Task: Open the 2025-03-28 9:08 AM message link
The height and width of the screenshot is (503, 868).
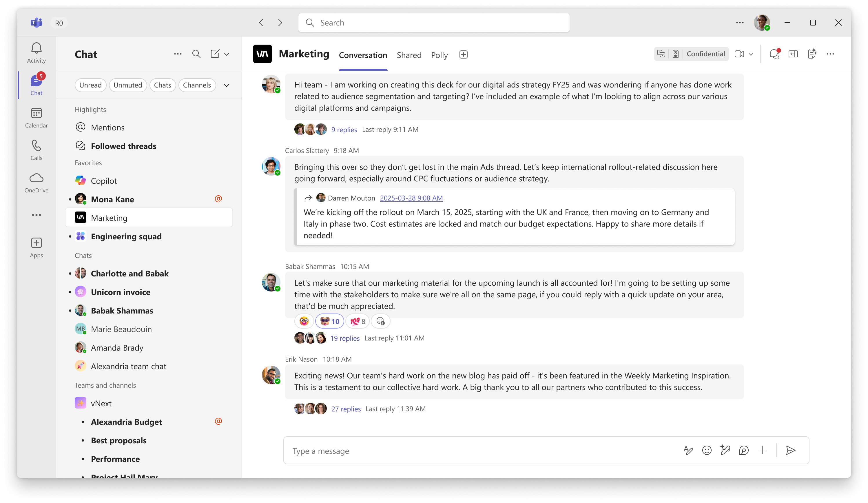Action: pos(411,198)
